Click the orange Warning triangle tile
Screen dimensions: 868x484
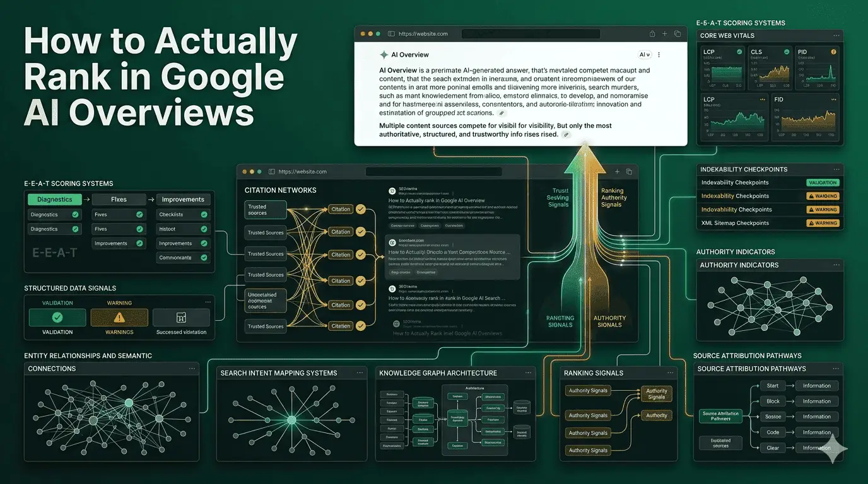[119, 317]
